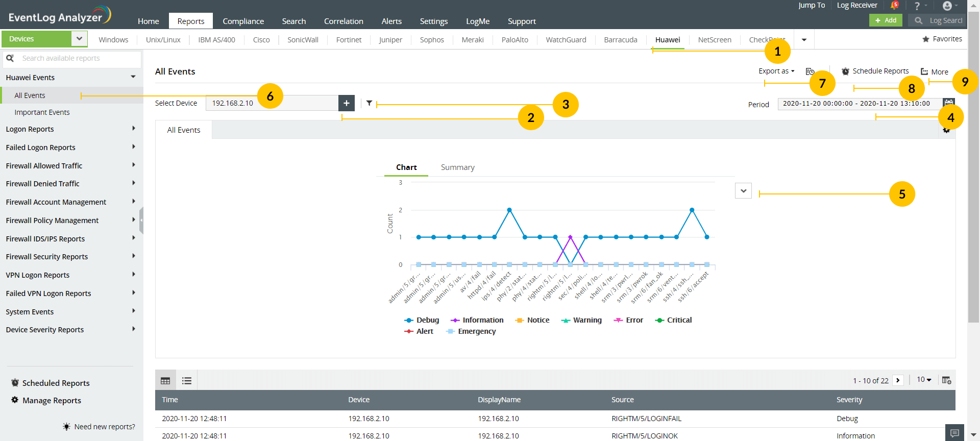Toggle Information series in chart legend
Viewport: 980px width, 441px height.
click(477, 320)
